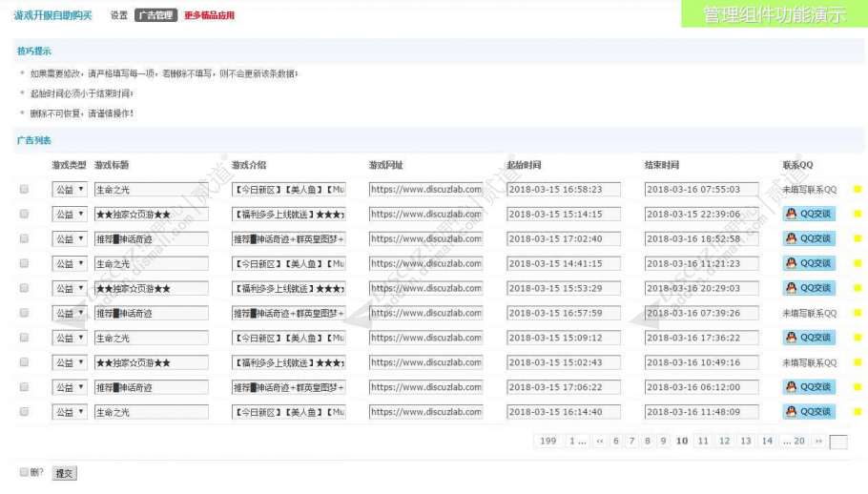Click QQ交谈 button for the 14:41:15 row
Viewport: 868px width, 494px height.
point(809,263)
